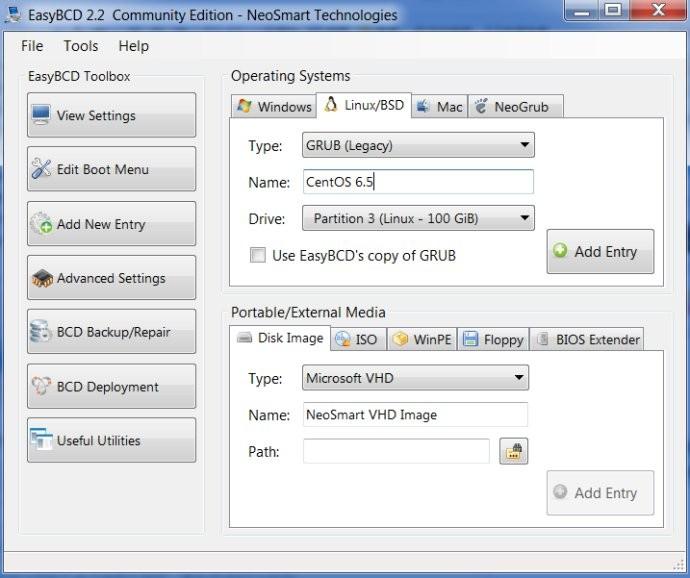This screenshot has width=690, height=578.
Task: Minimize the EasyBCD window
Action: [582, 11]
